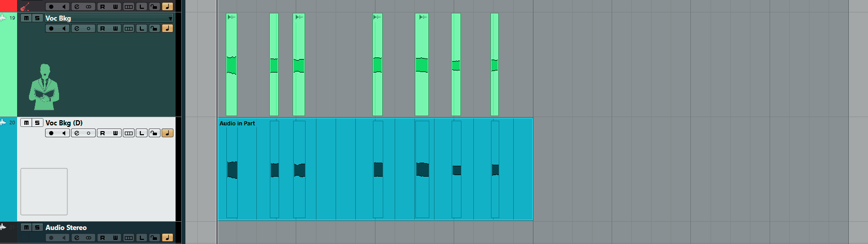Image resolution: width=868 pixels, height=244 pixels.
Task: Toggle timebase note icon on red guitar track
Action: [167, 7]
